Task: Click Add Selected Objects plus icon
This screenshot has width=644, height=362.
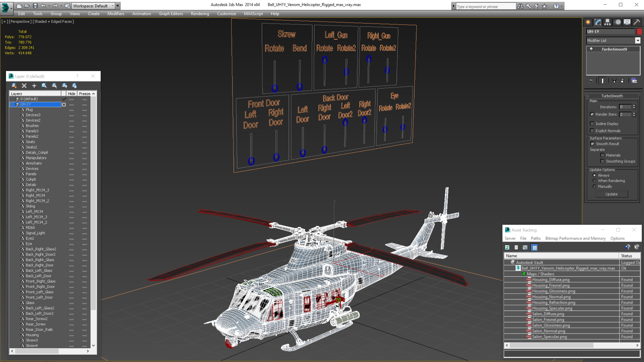Action: [x=34, y=86]
